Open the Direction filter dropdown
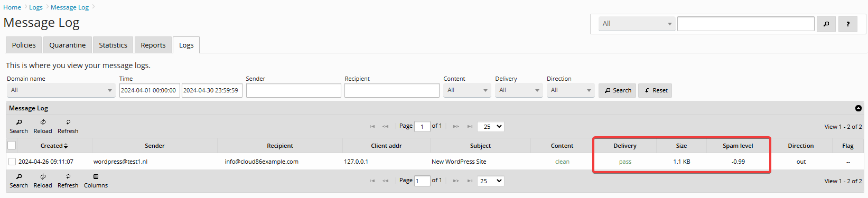The width and height of the screenshot is (868, 198). pyautogui.click(x=571, y=90)
